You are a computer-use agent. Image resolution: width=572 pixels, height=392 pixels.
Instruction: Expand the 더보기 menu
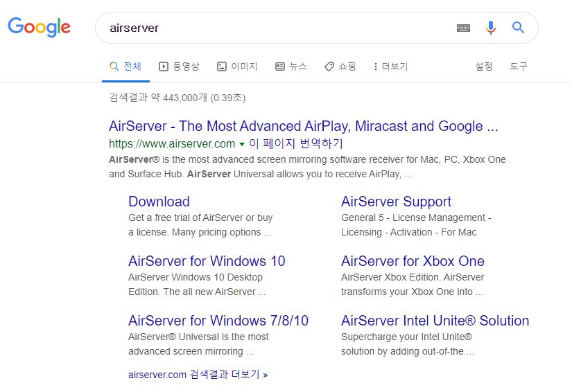[x=391, y=66]
